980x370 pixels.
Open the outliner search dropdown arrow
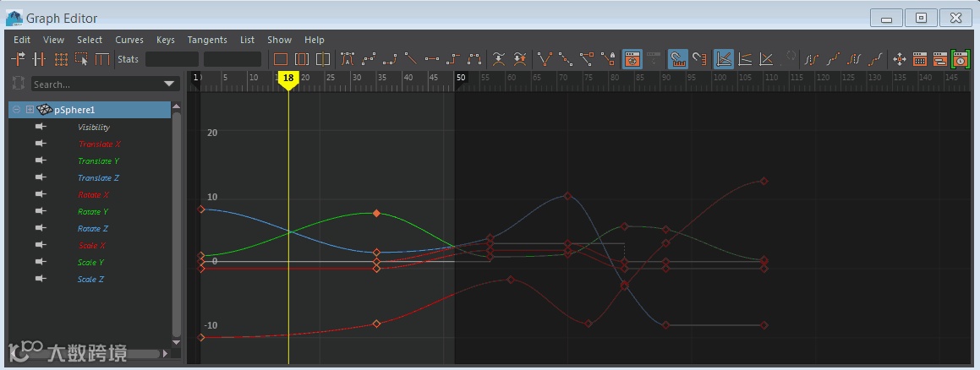click(x=169, y=84)
